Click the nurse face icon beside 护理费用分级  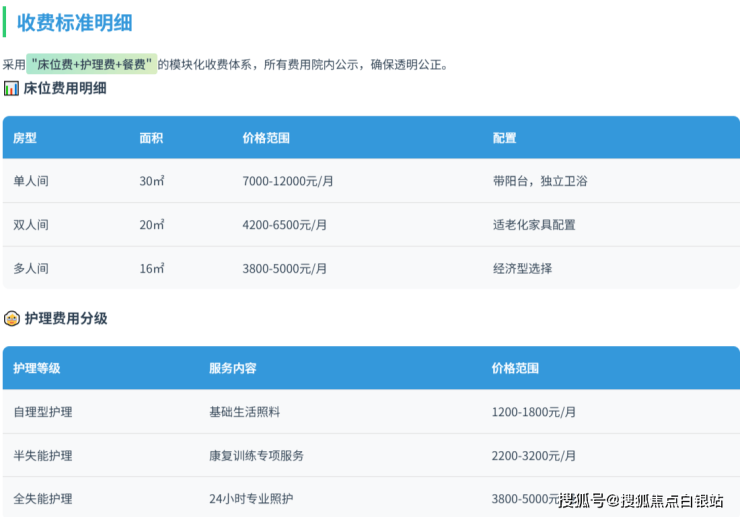point(11,318)
